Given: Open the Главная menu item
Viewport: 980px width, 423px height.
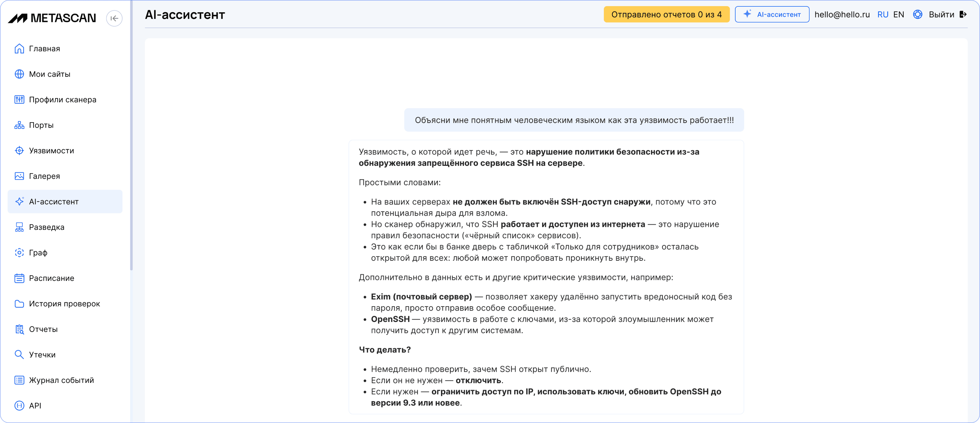Looking at the screenshot, I should pyautogui.click(x=65, y=49).
